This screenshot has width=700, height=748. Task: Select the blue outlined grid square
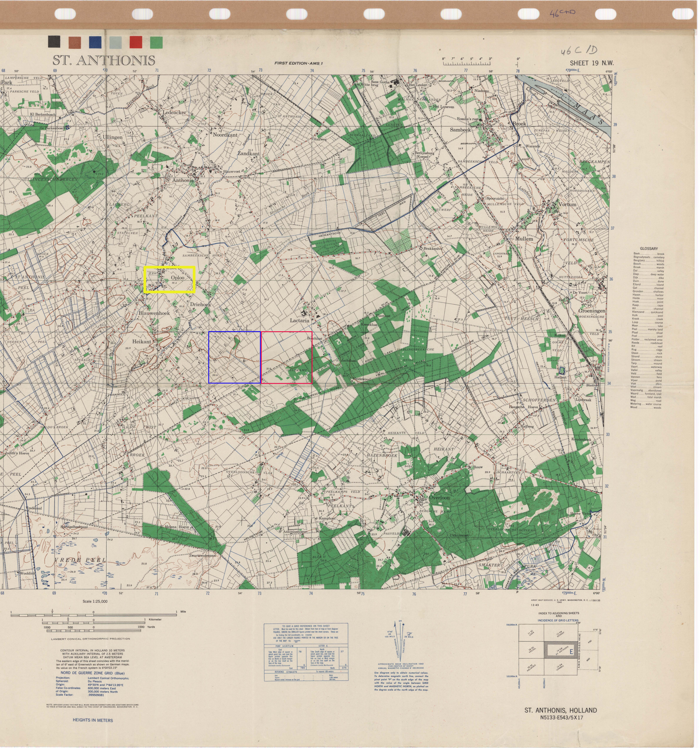click(x=234, y=357)
